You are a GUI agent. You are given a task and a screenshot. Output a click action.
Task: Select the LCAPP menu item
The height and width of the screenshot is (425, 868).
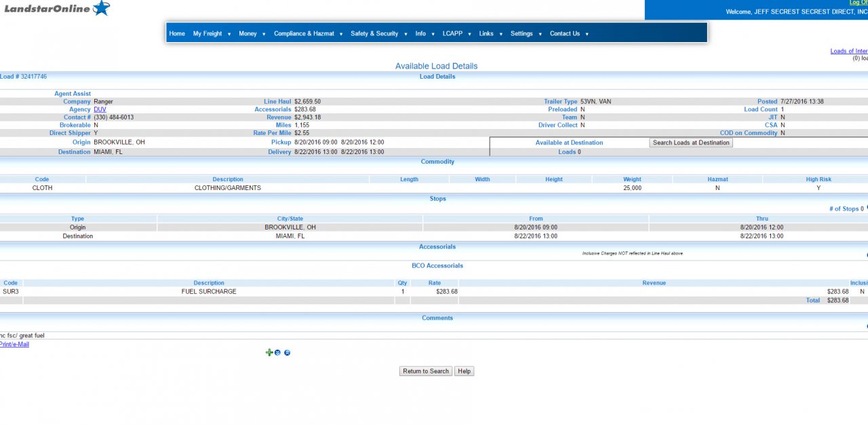[x=452, y=33]
